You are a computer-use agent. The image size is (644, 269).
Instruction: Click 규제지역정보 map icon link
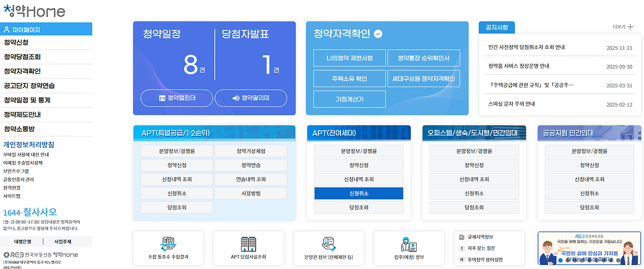coord(476,237)
